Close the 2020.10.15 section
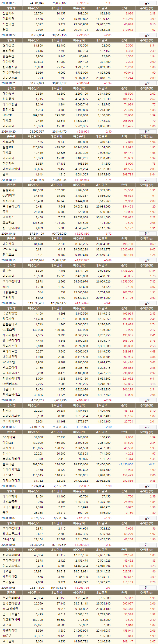 pos(147,260)
